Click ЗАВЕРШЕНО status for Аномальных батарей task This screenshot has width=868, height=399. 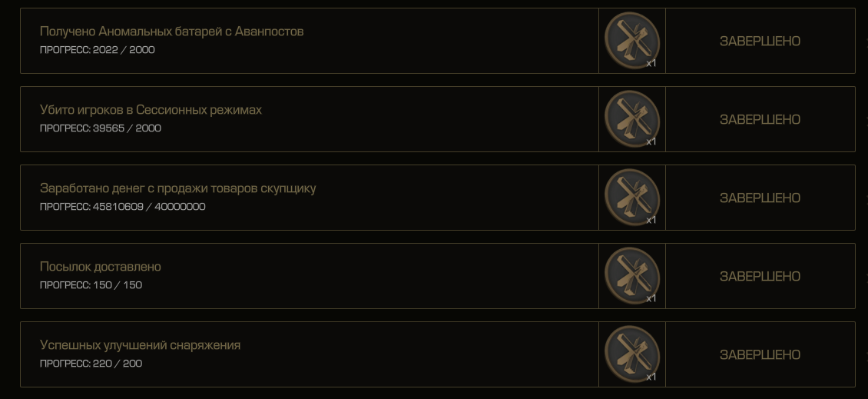pos(760,41)
